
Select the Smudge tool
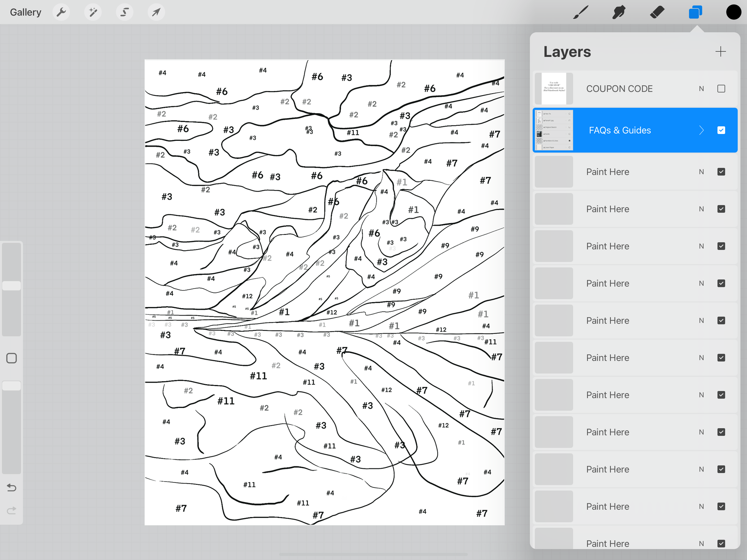619,12
